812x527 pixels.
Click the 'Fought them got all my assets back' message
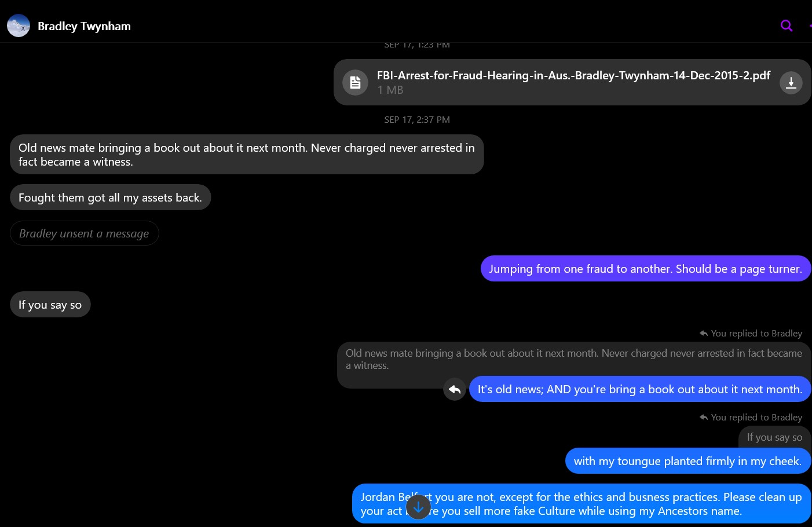(110, 197)
